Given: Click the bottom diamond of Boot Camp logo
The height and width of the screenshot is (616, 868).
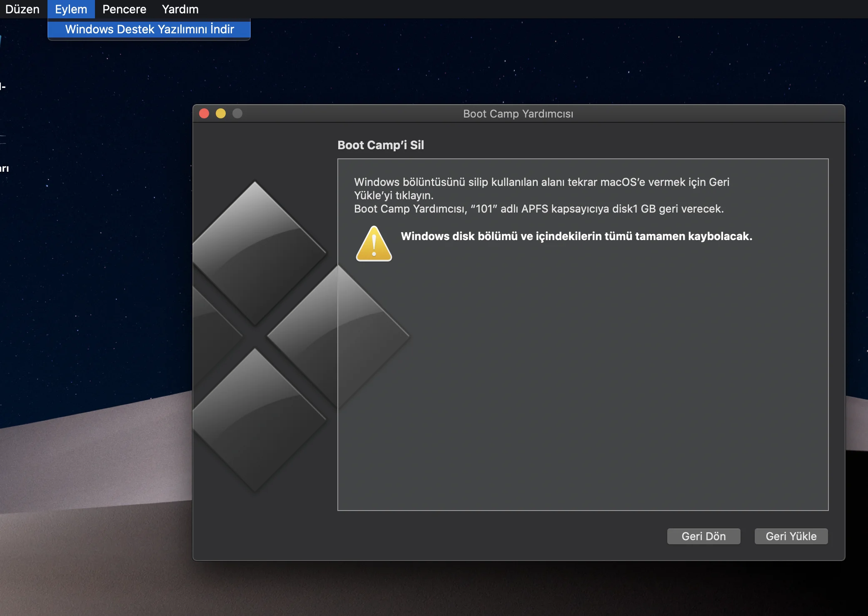Looking at the screenshot, I should point(255,420).
